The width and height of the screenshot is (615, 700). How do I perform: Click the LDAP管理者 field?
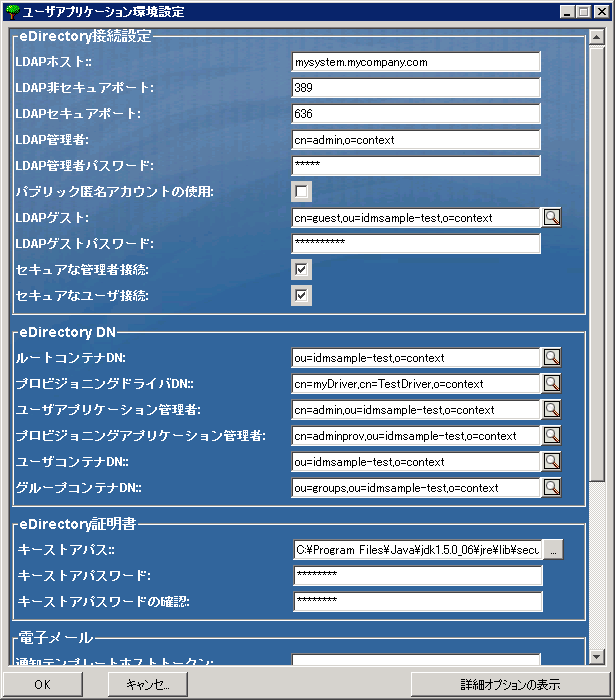click(416, 140)
